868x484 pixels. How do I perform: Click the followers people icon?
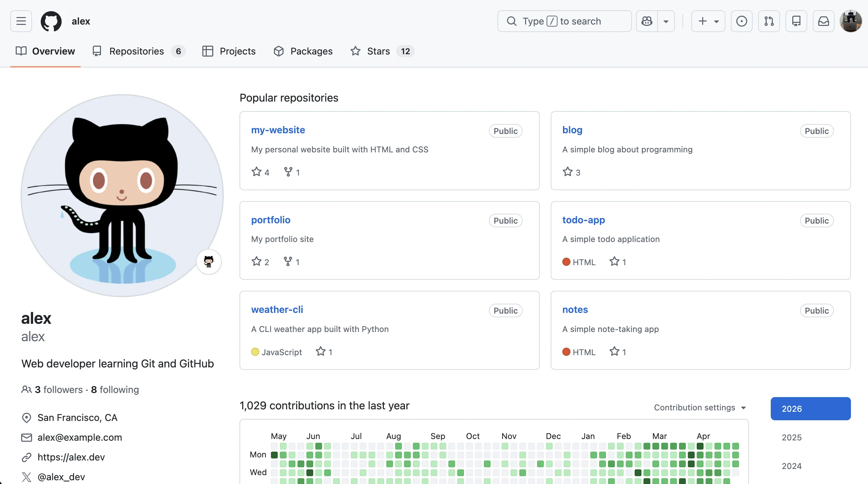pyautogui.click(x=26, y=390)
